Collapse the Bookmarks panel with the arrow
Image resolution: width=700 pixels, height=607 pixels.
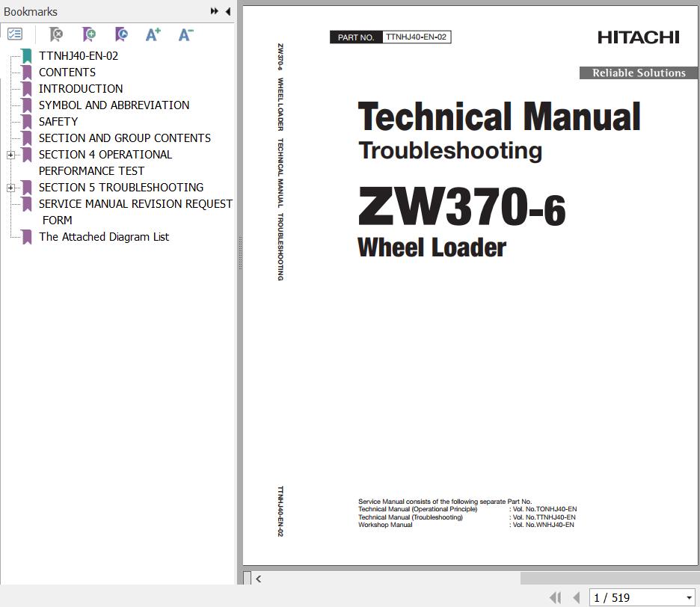[228, 11]
